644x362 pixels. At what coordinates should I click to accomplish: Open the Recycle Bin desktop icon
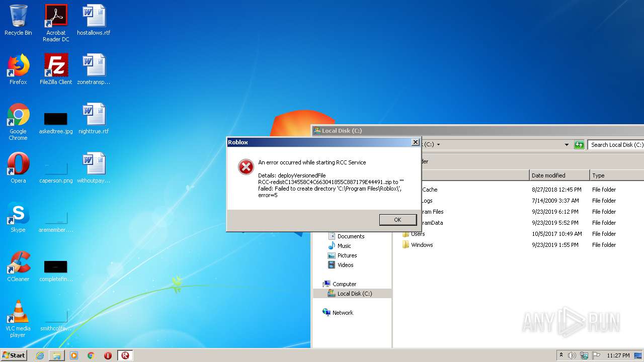[x=18, y=20]
